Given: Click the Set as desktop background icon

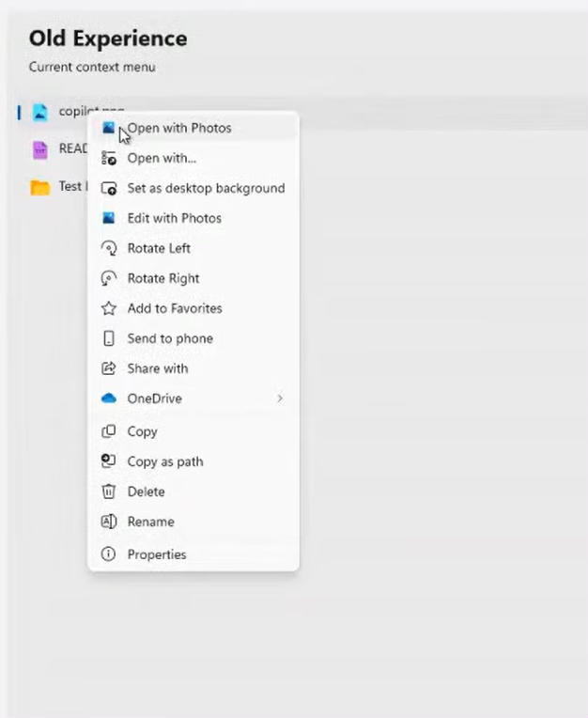Looking at the screenshot, I should [109, 188].
